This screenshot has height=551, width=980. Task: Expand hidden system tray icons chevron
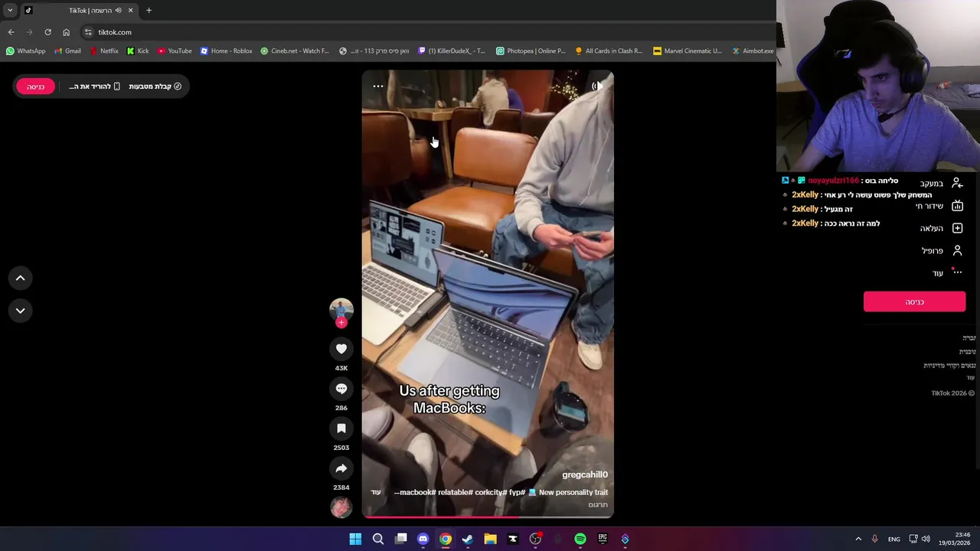point(858,539)
